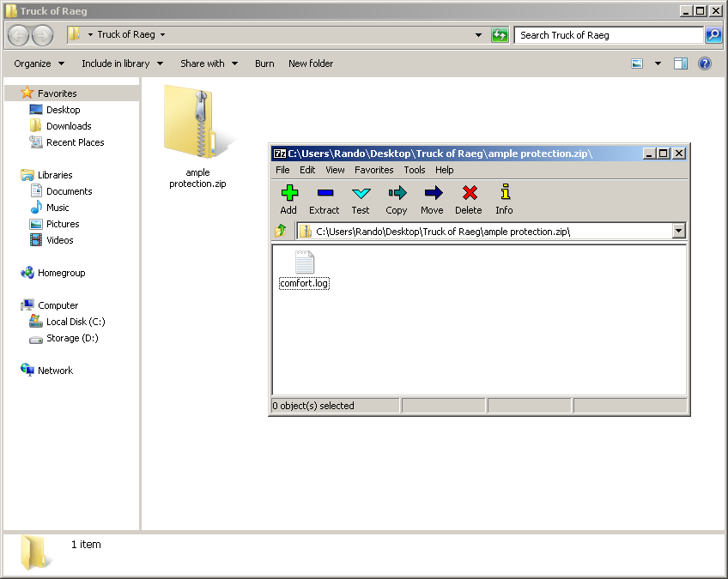Screen dimensions: 728x579
Task: Go up one folder level in 7-Zip
Action: tap(281, 231)
